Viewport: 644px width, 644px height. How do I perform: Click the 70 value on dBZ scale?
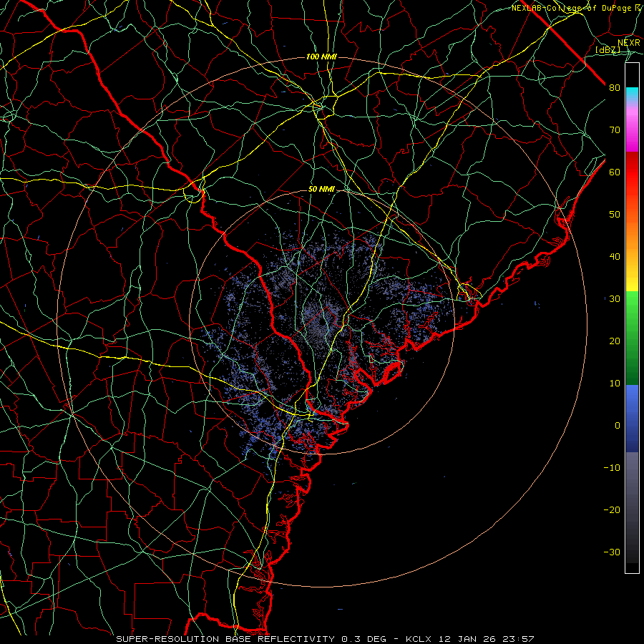tap(615, 130)
